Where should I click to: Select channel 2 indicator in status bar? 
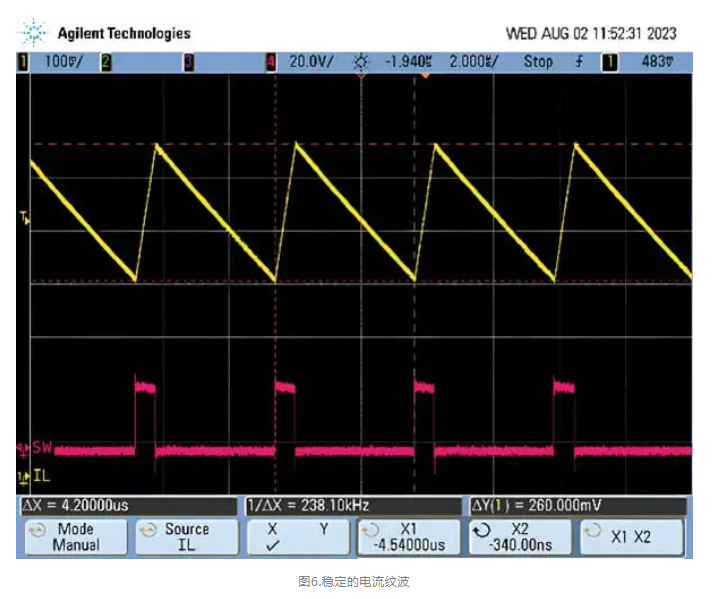tap(106, 62)
